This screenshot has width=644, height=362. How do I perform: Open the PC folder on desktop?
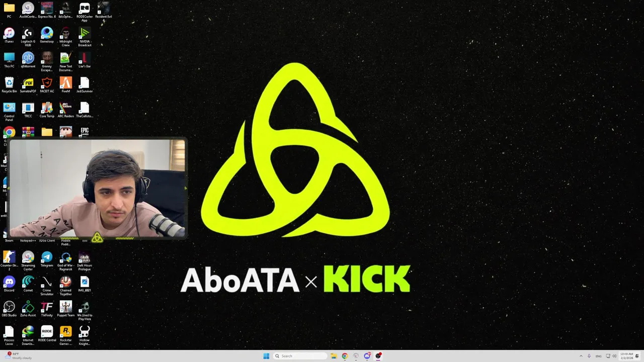(9, 10)
